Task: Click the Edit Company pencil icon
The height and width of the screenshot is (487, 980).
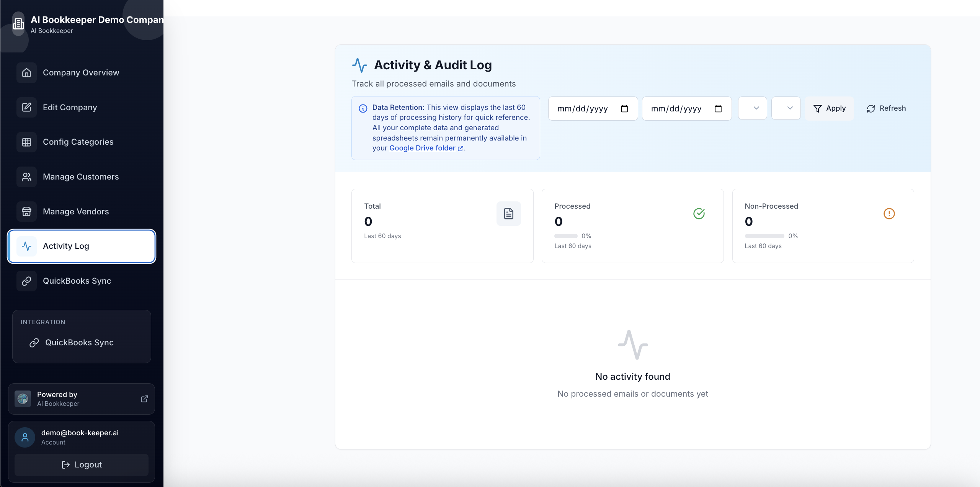Action: pos(26,108)
